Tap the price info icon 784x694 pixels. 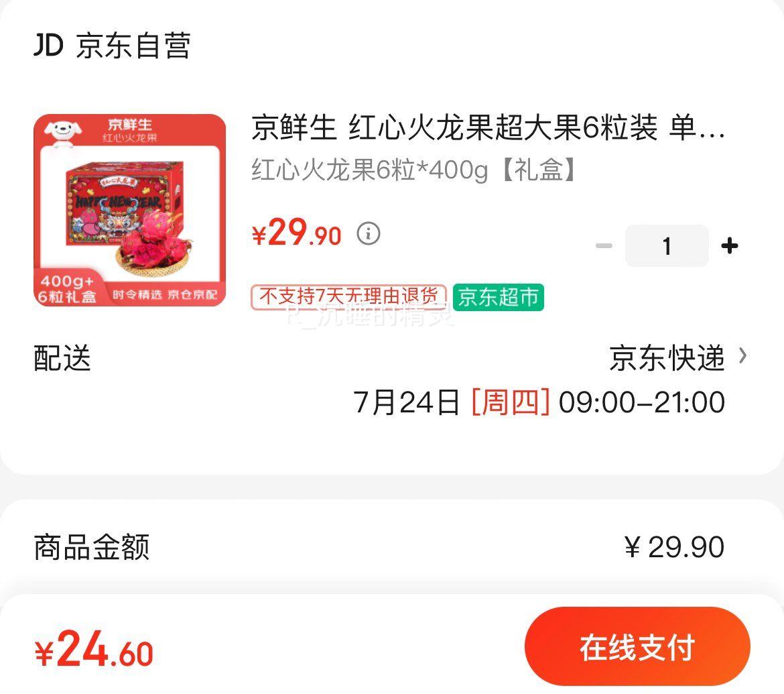point(369,233)
